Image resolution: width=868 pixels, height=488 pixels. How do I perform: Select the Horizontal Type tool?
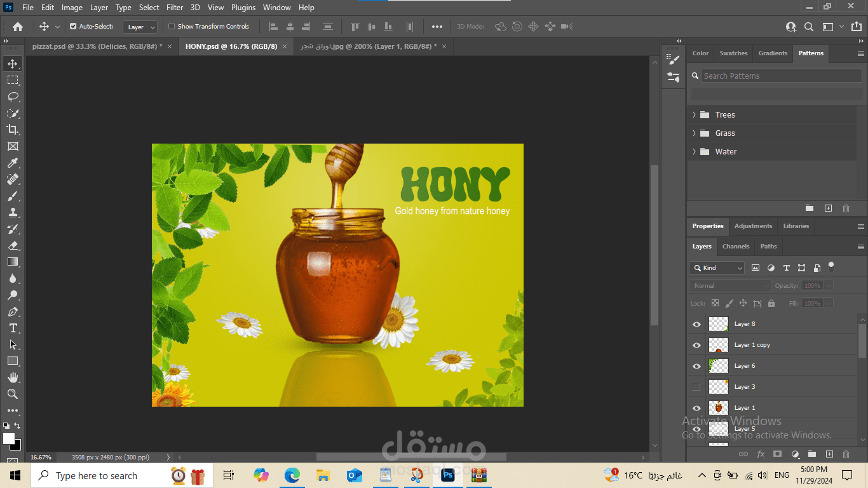click(13, 329)
